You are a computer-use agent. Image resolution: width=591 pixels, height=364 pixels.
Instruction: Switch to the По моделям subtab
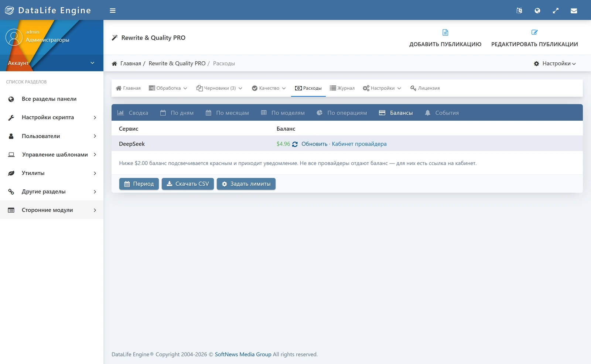pyautogui.click(x=283, y=113)
